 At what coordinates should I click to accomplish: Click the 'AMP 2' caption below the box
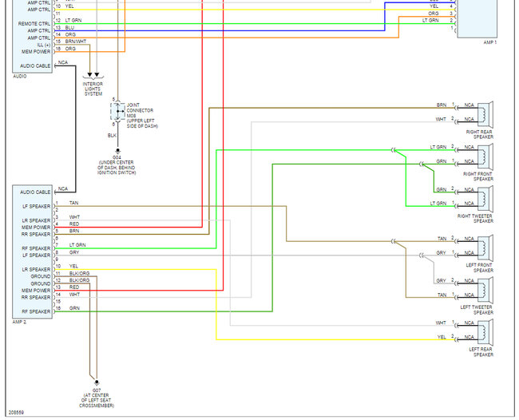pos(19,322)
